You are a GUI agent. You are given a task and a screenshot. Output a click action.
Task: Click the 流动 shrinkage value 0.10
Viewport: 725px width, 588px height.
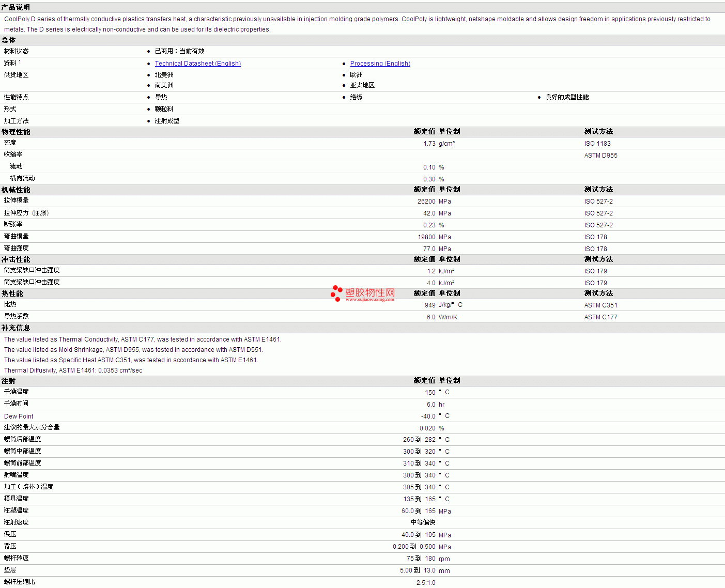point(429,167)
